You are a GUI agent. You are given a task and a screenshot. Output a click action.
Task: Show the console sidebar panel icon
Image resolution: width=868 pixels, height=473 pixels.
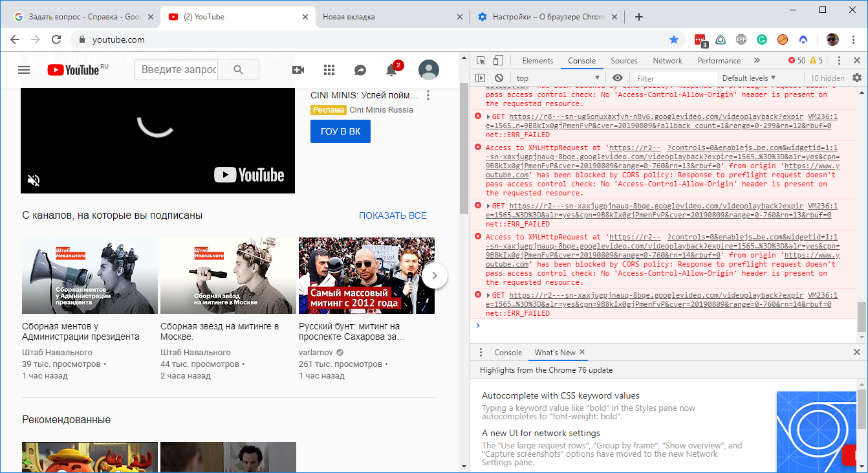[480, 78]
